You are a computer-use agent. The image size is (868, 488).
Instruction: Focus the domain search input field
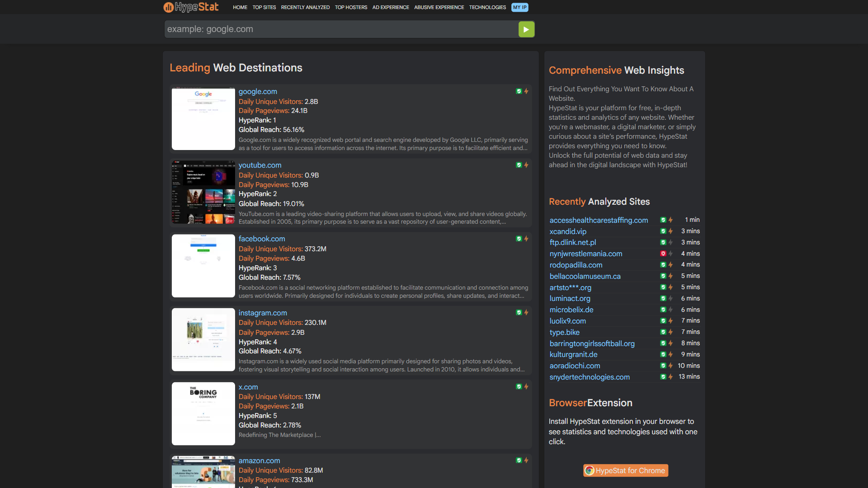point(341,29)
